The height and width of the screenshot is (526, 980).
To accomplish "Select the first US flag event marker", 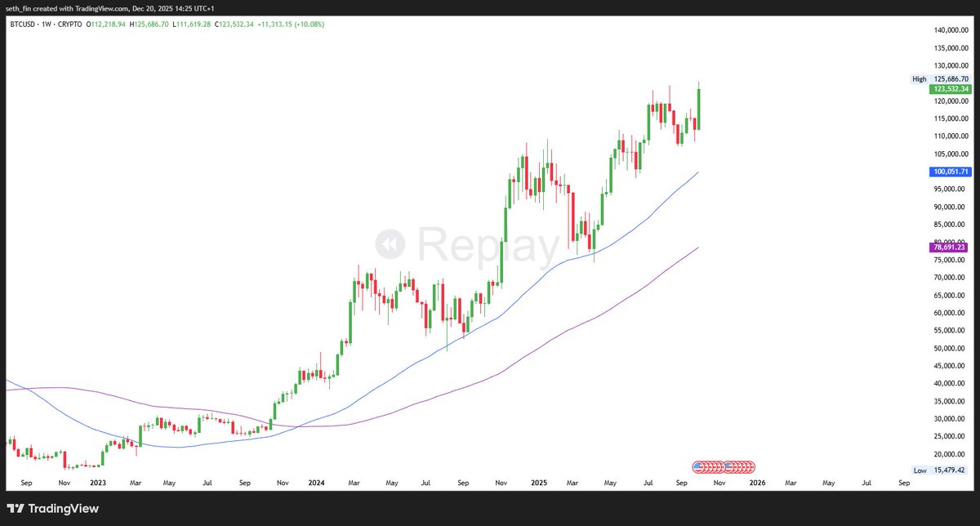I will (697, 467).
